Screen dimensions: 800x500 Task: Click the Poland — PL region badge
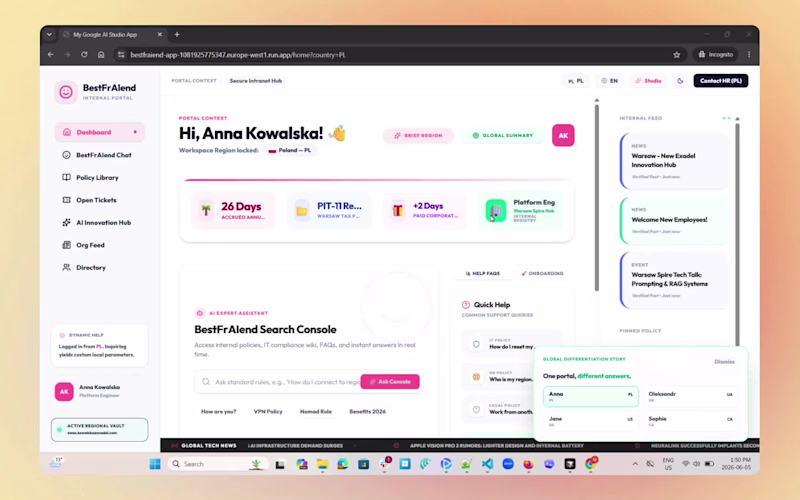click(x=290, y=151)
